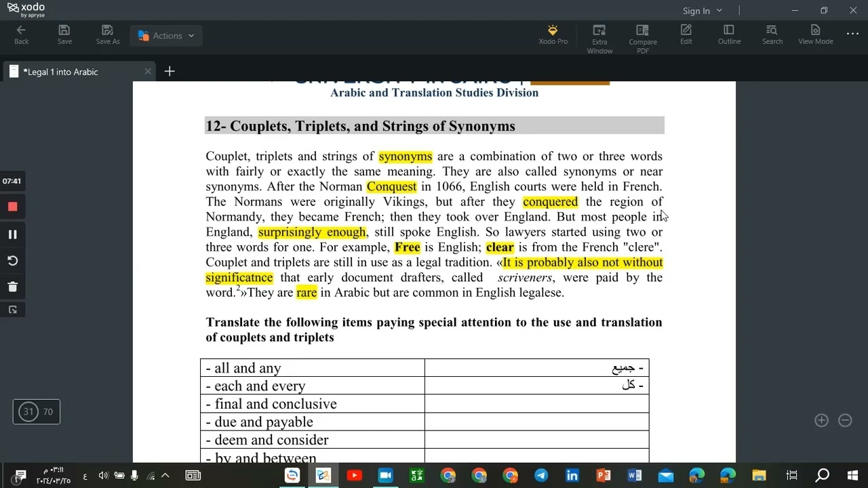Screen dimensions: 868x488
Task: Click highlighted word synonyms
Action: coord(406,157)
